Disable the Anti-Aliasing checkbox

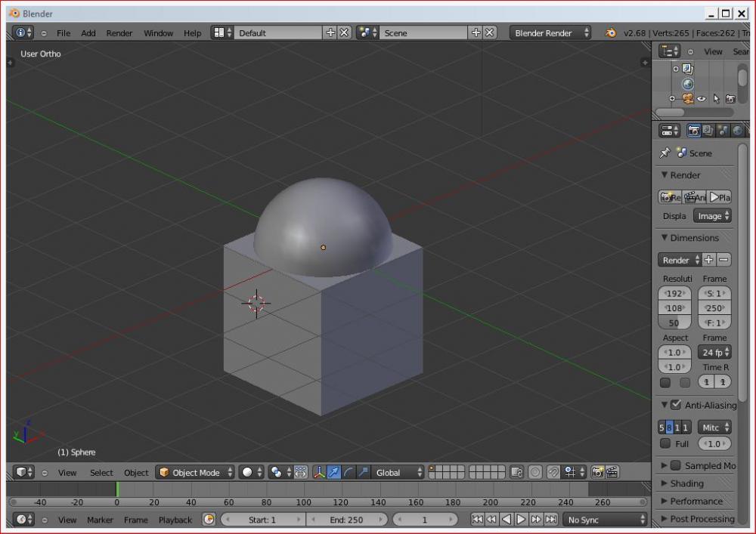(676, 406)
